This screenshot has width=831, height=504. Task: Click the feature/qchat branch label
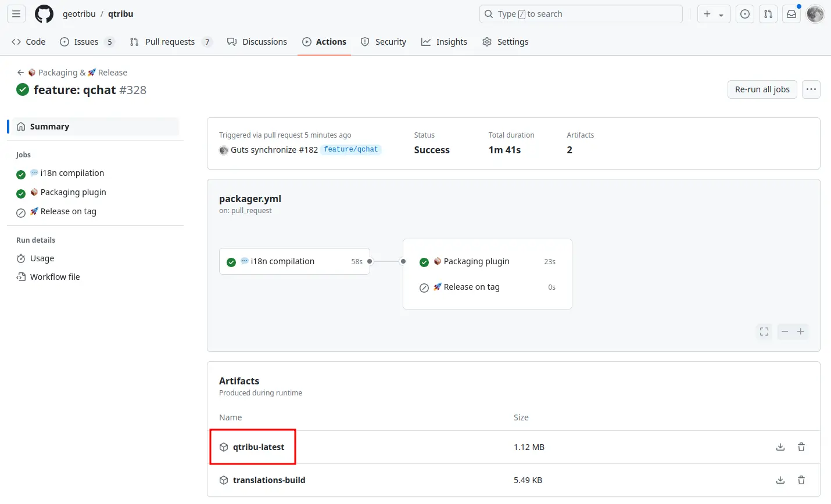(x=351, y=150)
